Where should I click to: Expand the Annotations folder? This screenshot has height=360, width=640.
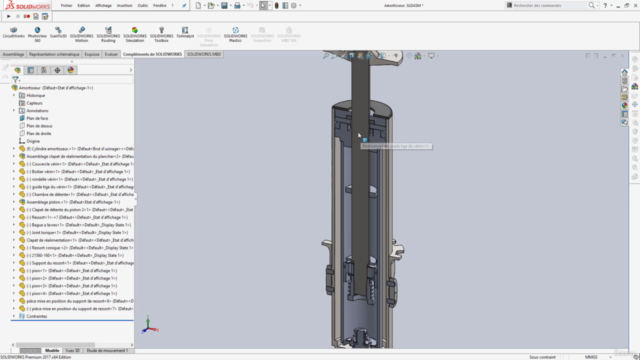point(14,111)
